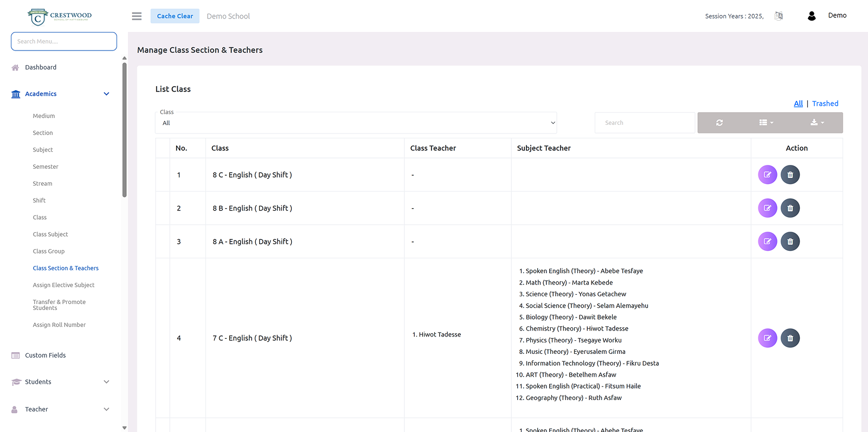The image size is (868, 432).
Task: Open the export download dropdown
Action: 817,123
